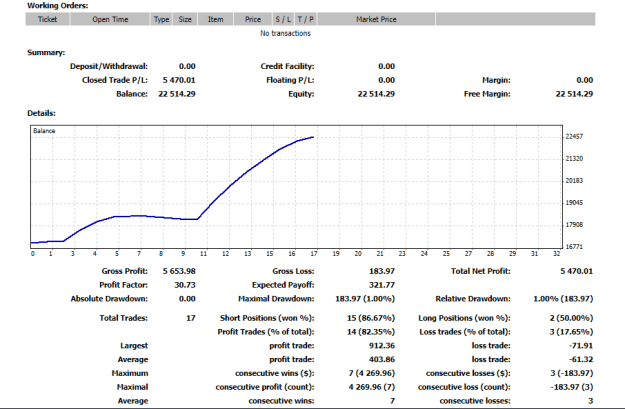Select the Equity value 22 514.29
The image size is (625, 409).
pyautogui.click(x=376, y=94)
